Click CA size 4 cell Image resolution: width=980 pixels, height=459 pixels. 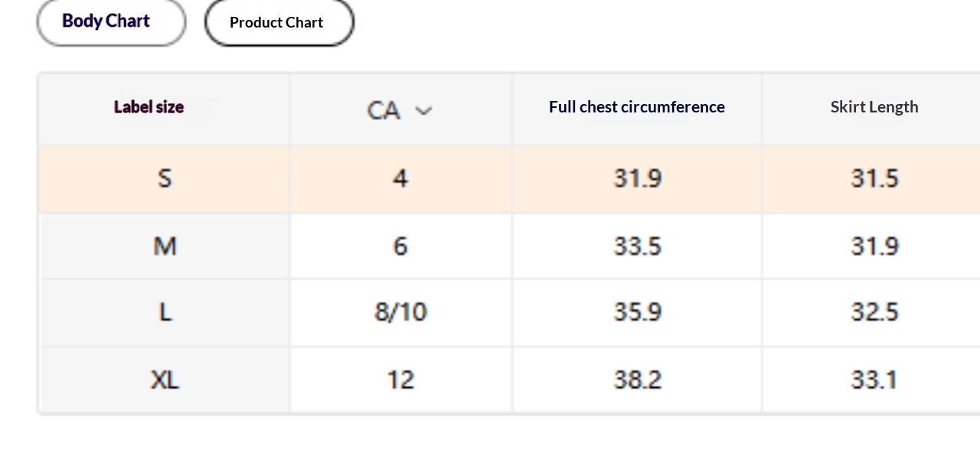[x=400, y=179]
